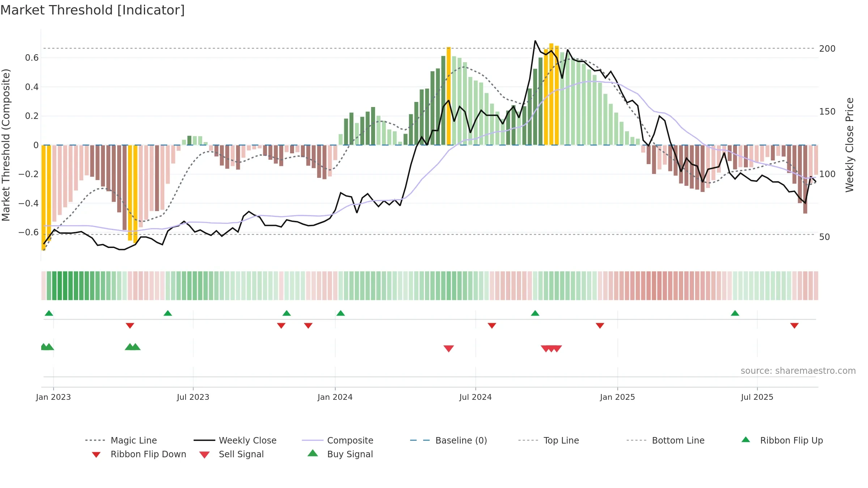Click the 'Weekly Close Price' axis title
This screenshot has height=488, width=868.
click(850, 145)
